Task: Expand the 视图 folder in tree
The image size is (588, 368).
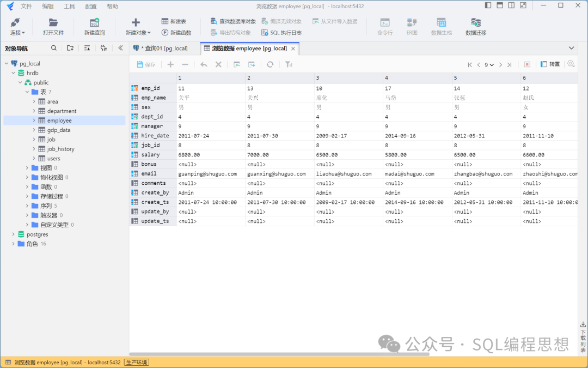Action: 27,168
